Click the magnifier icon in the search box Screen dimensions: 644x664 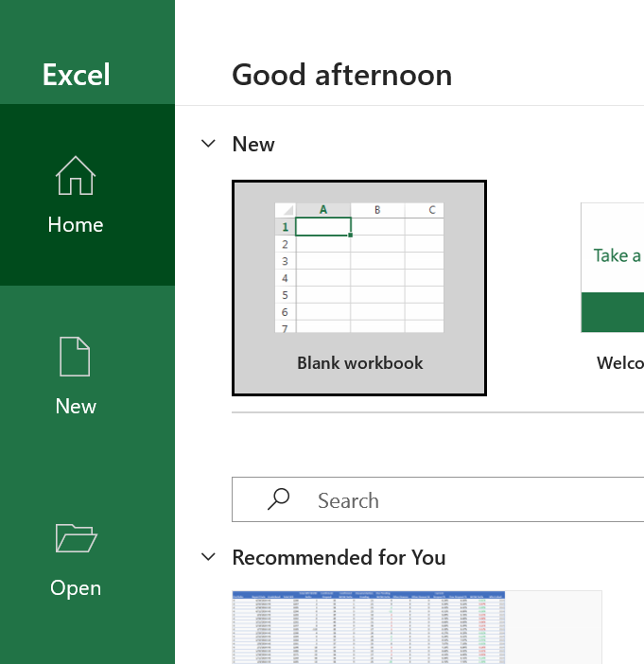point(278,499)
